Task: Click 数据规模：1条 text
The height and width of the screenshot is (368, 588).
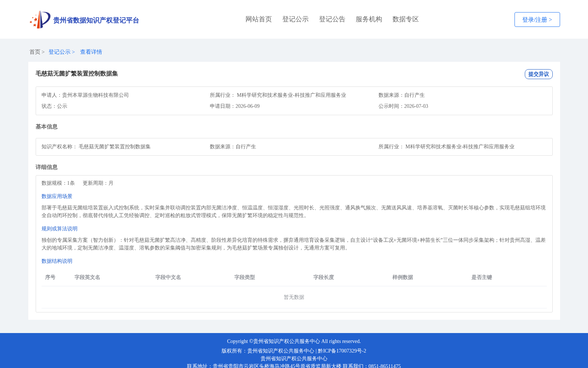Action: click(x=58, y=183)
